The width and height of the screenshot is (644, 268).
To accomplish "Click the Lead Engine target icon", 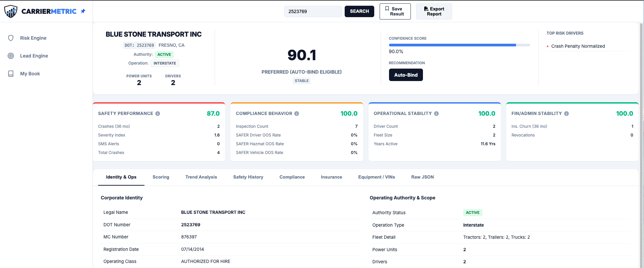I will [11, 56].
